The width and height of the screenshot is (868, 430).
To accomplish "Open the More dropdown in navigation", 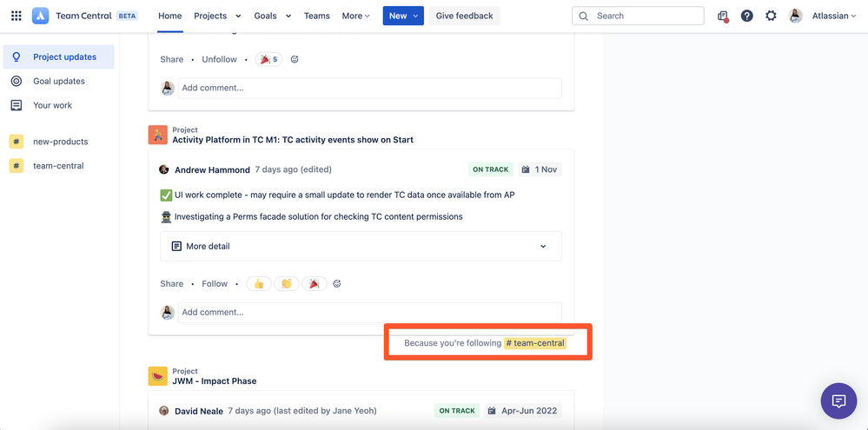I will 355,16.
